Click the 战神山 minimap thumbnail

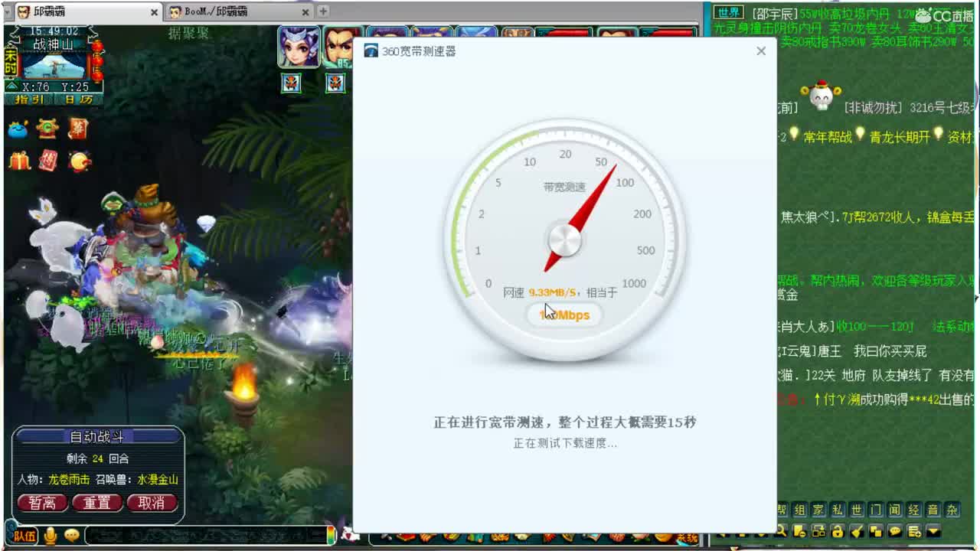tap(54, 66)
